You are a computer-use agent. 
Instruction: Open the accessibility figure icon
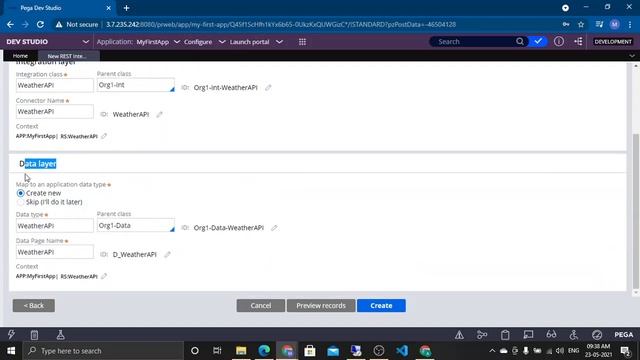tap(574, 335)
